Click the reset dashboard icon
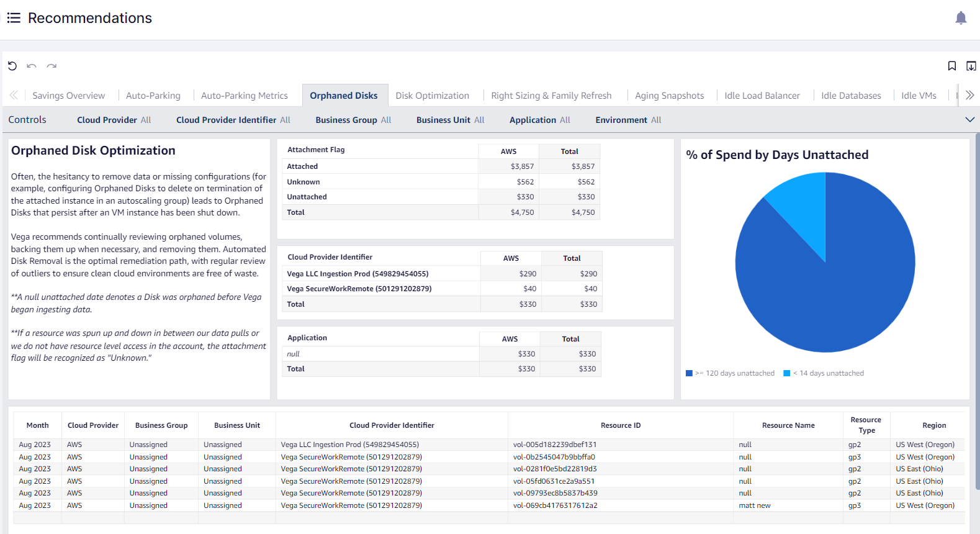 (x=12, y=66)
